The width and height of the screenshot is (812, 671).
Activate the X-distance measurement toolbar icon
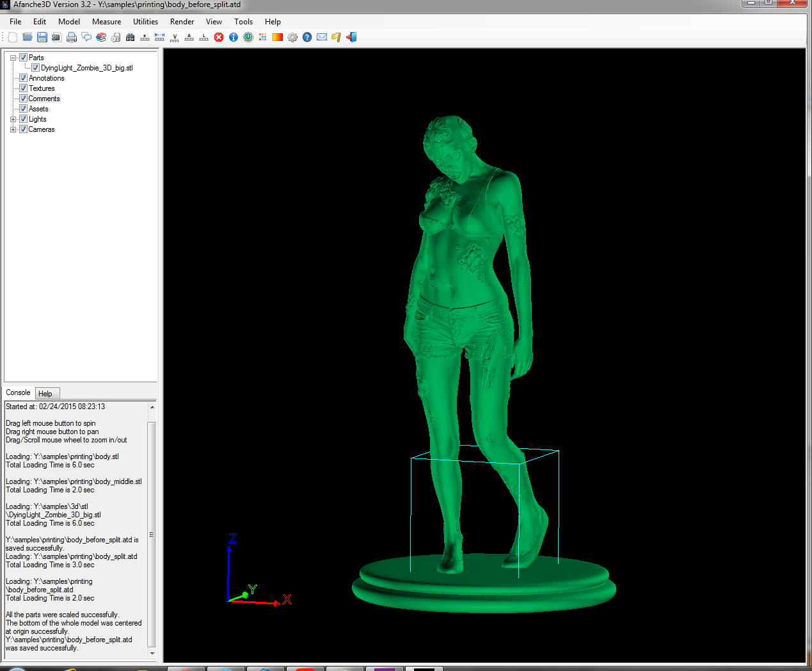(144, 37)
